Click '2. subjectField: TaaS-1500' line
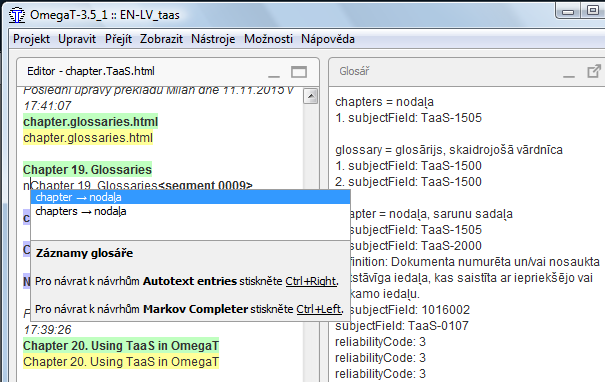Image resolution: width=605 pixels, height=382 pixels. [x=408, y=182]
